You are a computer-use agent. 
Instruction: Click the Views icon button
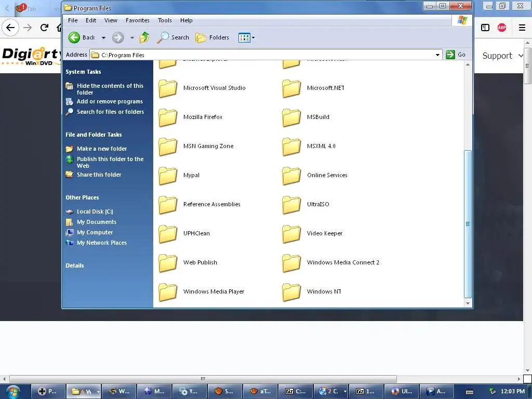244,37
